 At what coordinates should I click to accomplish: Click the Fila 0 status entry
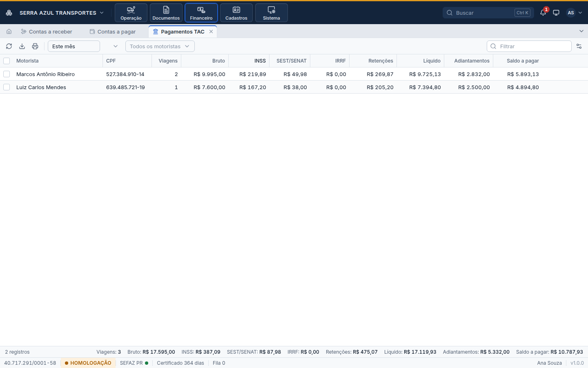pos(219,363)
